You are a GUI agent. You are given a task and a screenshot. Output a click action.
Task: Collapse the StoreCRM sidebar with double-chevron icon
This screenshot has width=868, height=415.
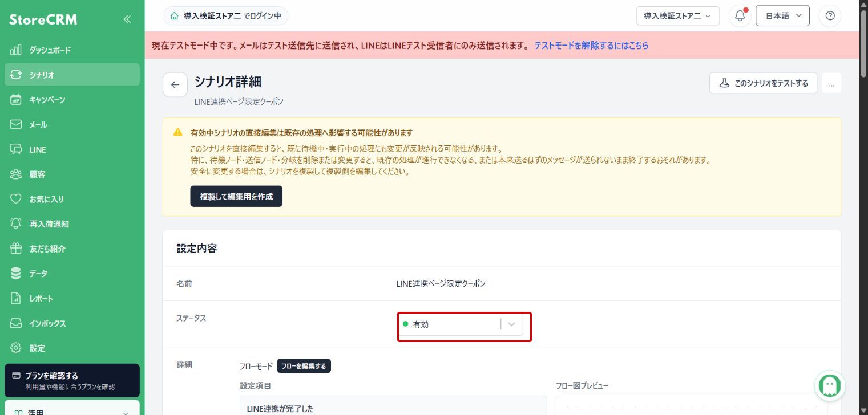[x=127, y=19]
